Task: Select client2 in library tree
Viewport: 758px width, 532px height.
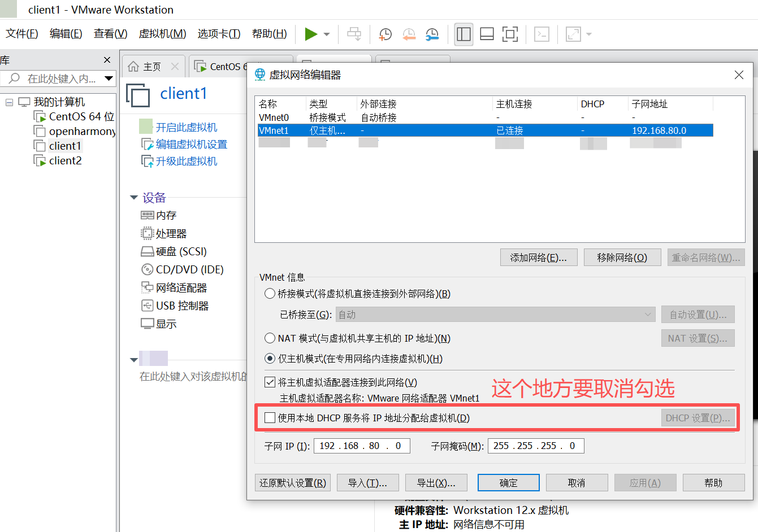Action: click(58, 161)
